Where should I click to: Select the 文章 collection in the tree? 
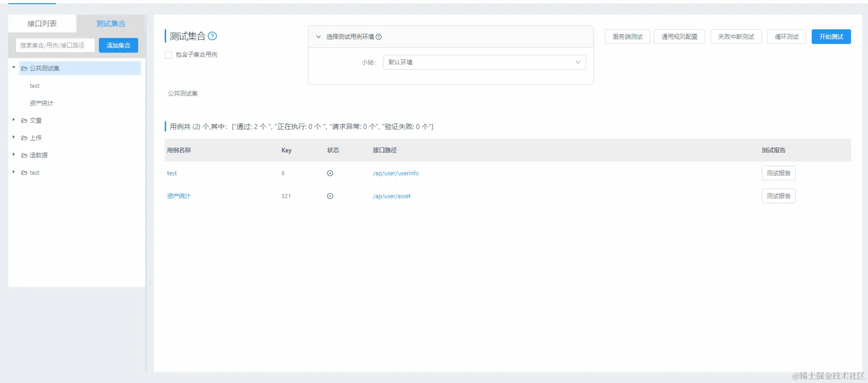pyautogui.click(x=36, y=121)
